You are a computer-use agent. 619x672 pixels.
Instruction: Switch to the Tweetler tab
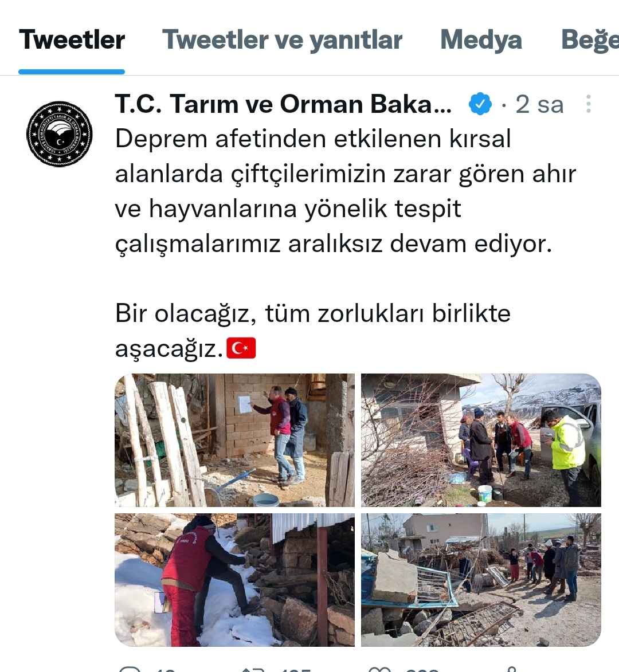pyautogui.click(x=72, y=40)
